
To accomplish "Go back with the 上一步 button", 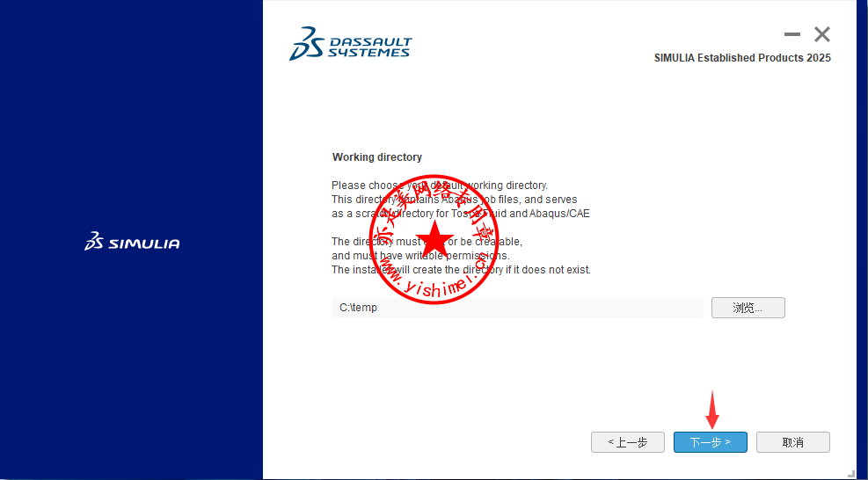I will click(x=628, y=442).
